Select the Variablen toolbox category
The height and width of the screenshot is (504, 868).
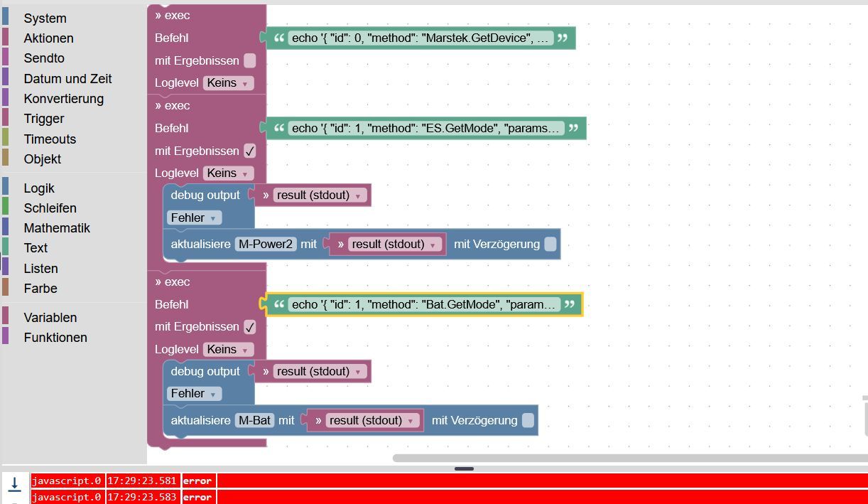50,318
